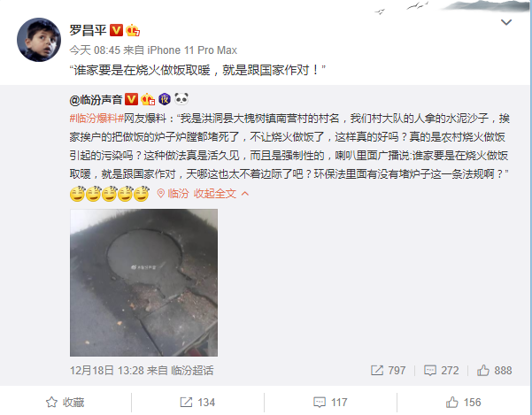
Task: Click the orange V verification badge beside 罗昌平
Action: tap(116, 30)
